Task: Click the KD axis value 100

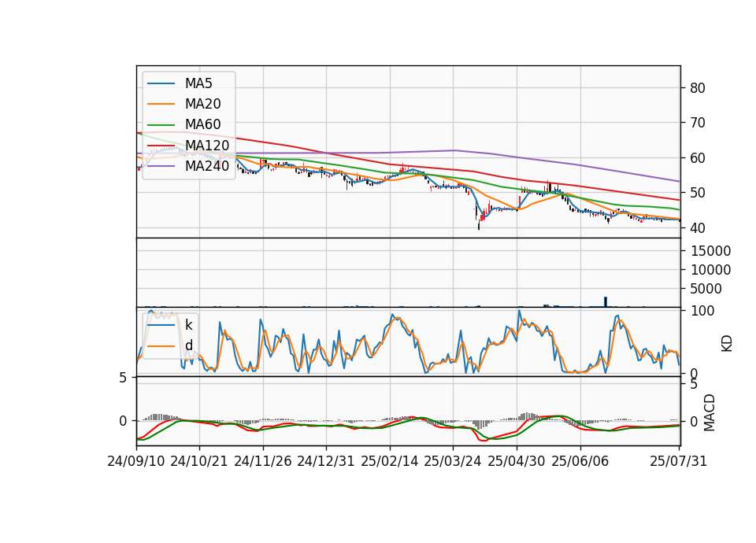Action: (702, 311)
